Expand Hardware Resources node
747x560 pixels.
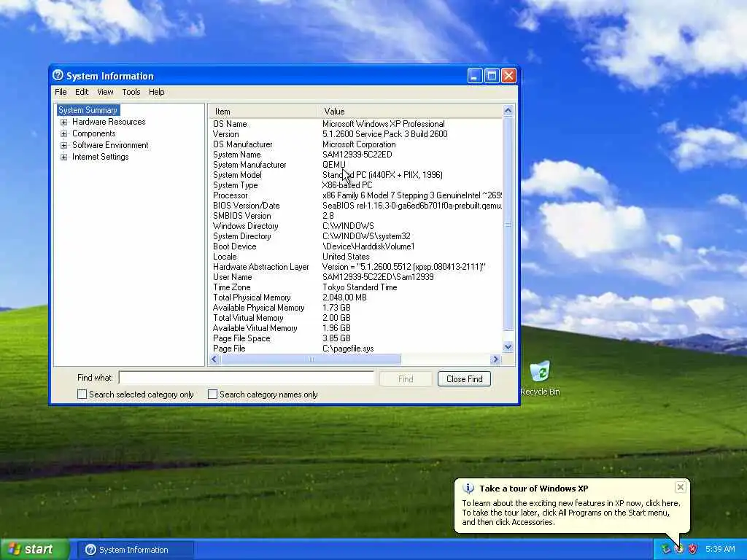tap(64, 122)
